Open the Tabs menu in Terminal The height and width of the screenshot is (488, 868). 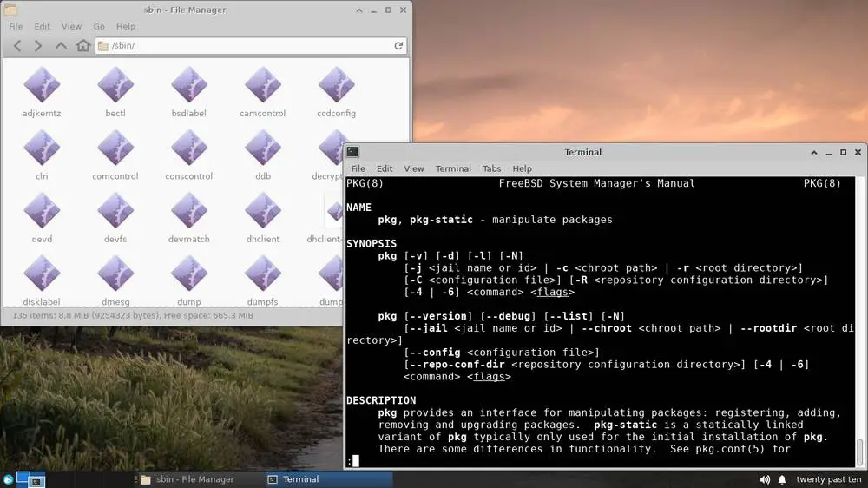click(491, 168)
